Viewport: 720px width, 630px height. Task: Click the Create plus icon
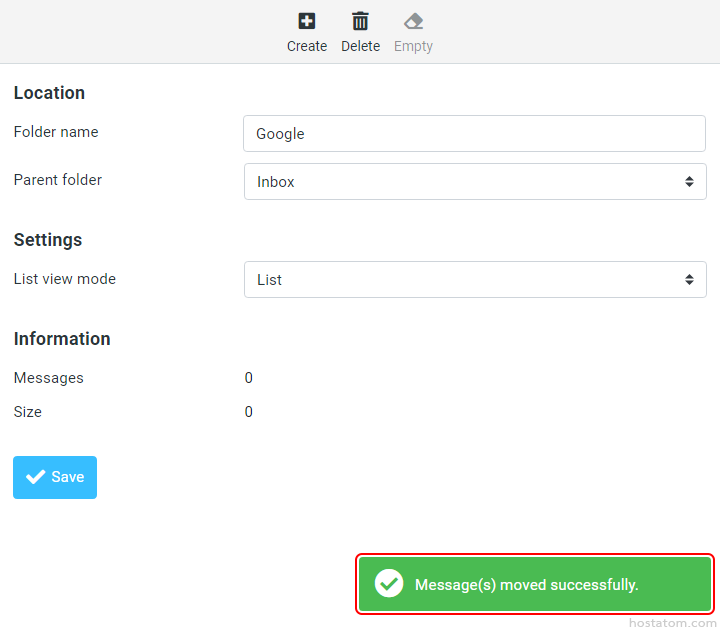coord(307,21)
